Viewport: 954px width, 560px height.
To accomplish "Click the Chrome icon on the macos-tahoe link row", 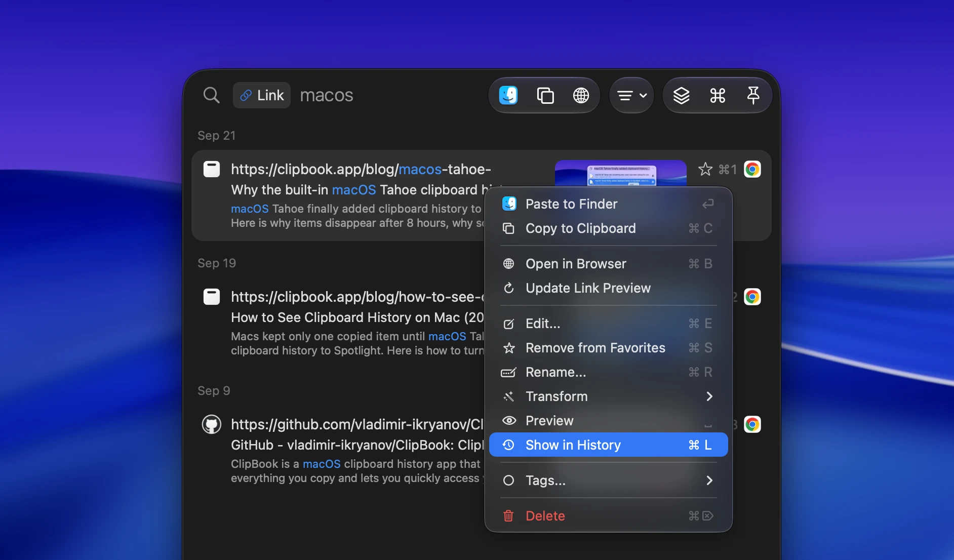I will (752, 169).
